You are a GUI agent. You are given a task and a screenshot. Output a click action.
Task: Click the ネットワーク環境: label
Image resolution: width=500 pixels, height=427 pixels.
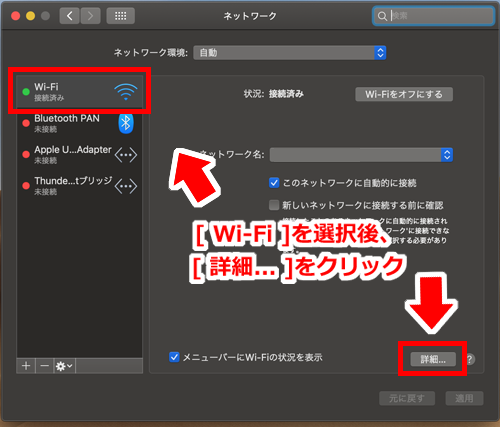[151, 53]
